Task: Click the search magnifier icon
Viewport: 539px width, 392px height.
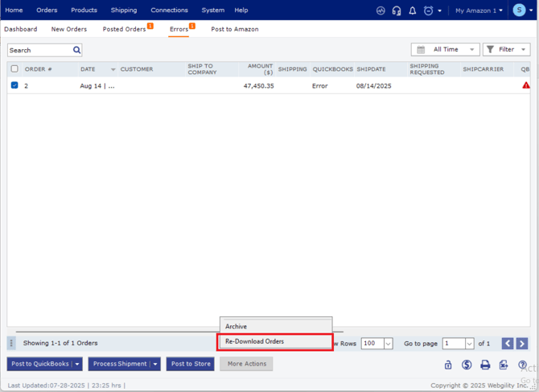Action: pos(76,50)
